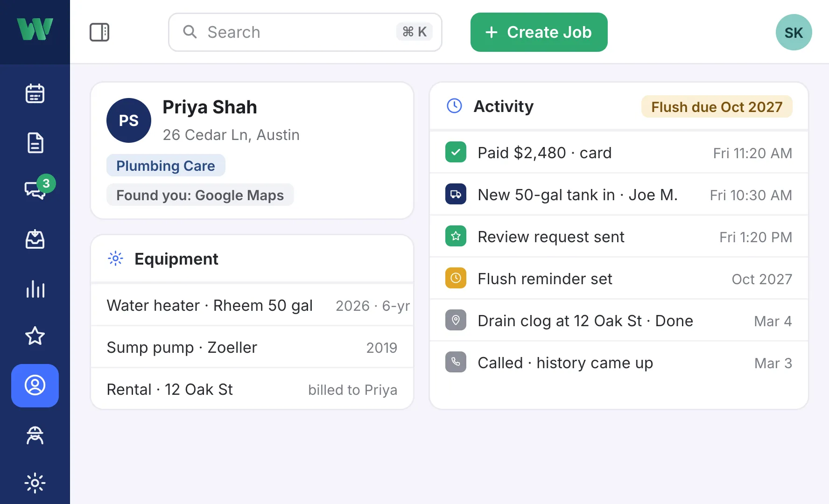Click the Activity clock icon
This screenshot has width=829, height=504.
pyautogui.click(x=455, y=106)
